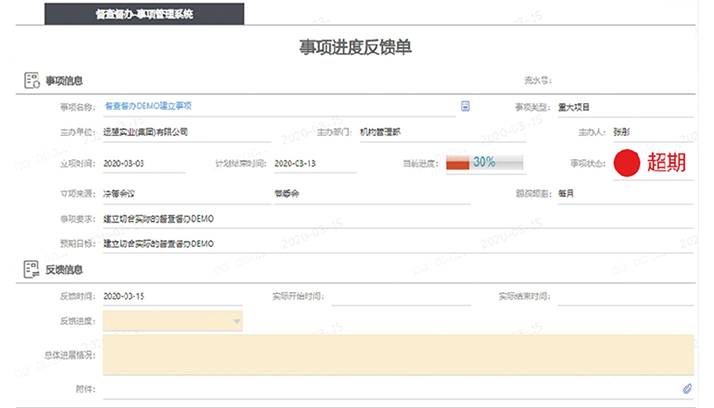The image size is (714, 408).
Task: Click the first 立项来源 value
Action: pyautogui.click(x=119, y=194)
